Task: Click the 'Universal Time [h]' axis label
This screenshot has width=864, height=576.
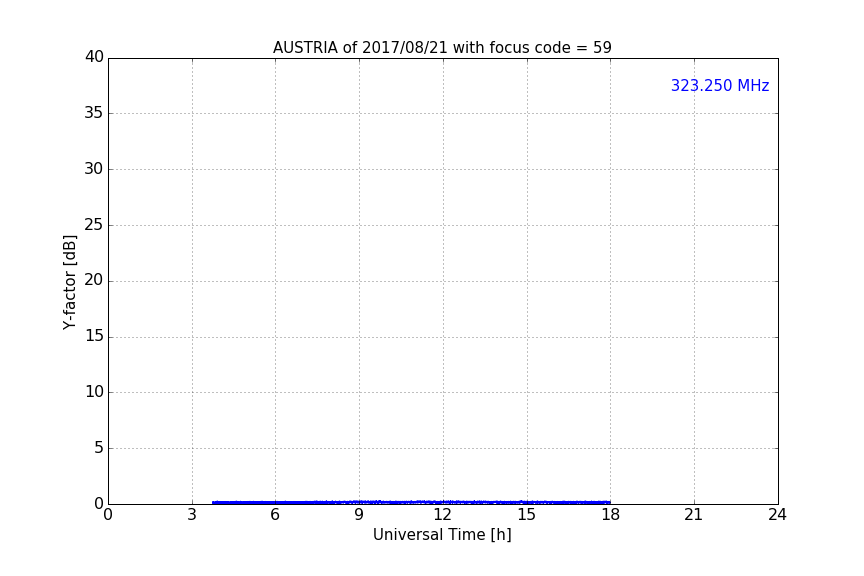Action: 442,535
